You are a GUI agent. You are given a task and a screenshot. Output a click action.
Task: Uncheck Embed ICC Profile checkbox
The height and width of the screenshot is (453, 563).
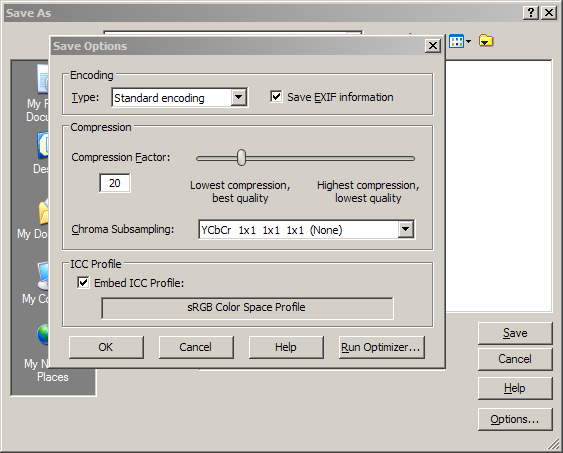click(x=83, y=282)
